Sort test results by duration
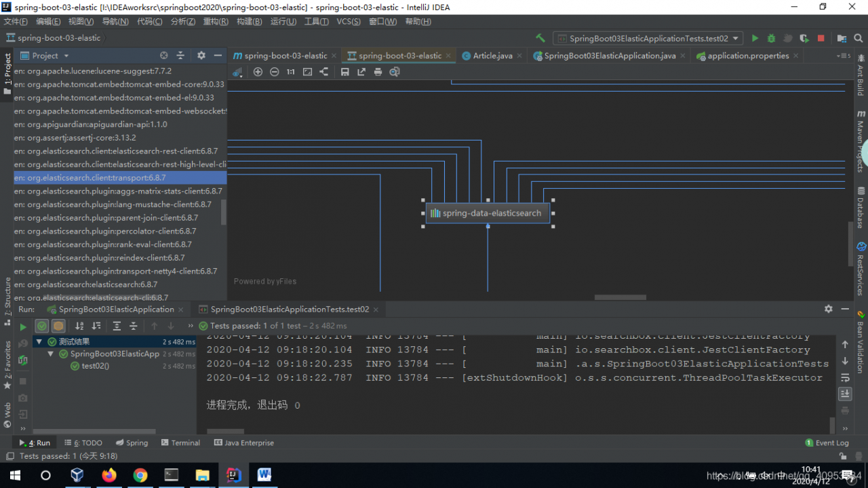 point(96,326)
